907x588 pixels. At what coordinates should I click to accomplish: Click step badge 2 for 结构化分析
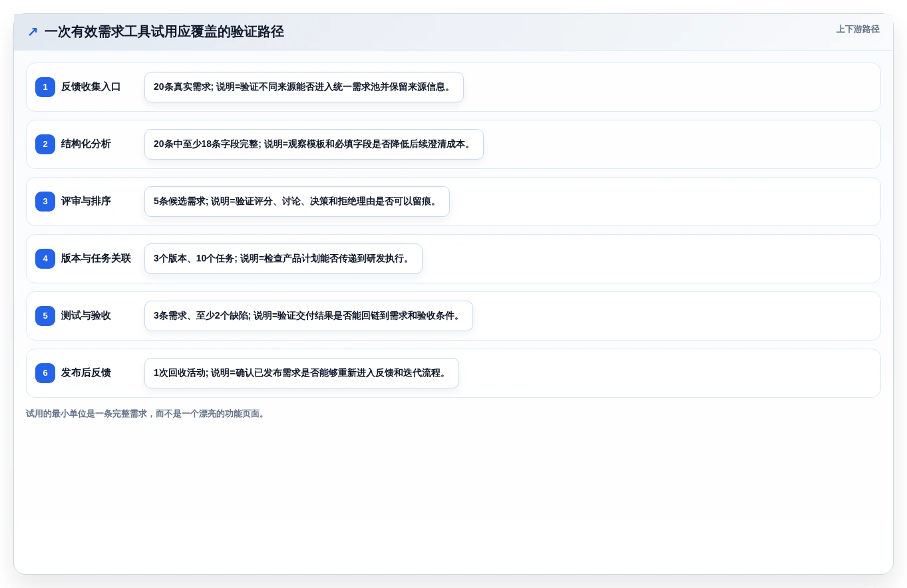pos(45,144)
